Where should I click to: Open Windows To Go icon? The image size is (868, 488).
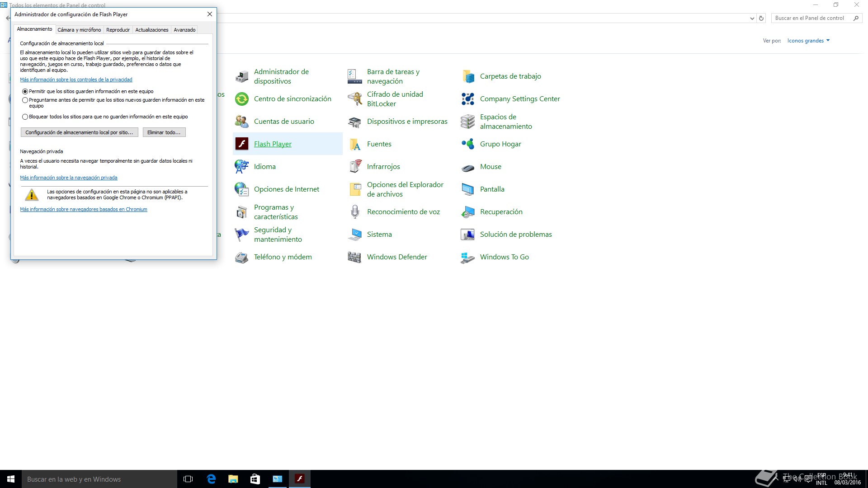tap(468, 257)
